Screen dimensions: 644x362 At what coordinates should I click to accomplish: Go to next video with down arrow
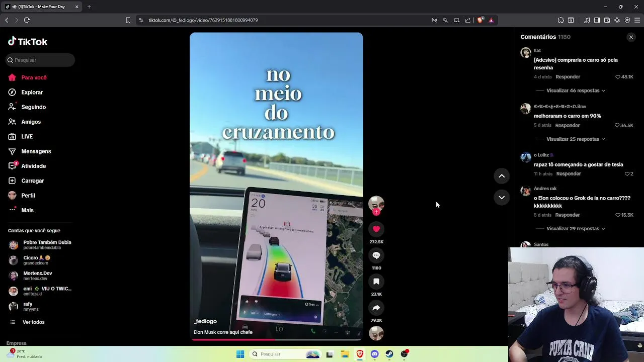[502, 198]
